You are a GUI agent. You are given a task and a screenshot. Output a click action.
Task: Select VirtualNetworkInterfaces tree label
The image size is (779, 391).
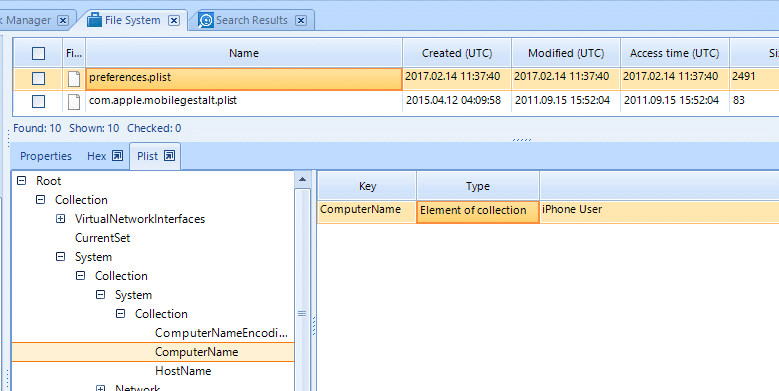(140, 219)
